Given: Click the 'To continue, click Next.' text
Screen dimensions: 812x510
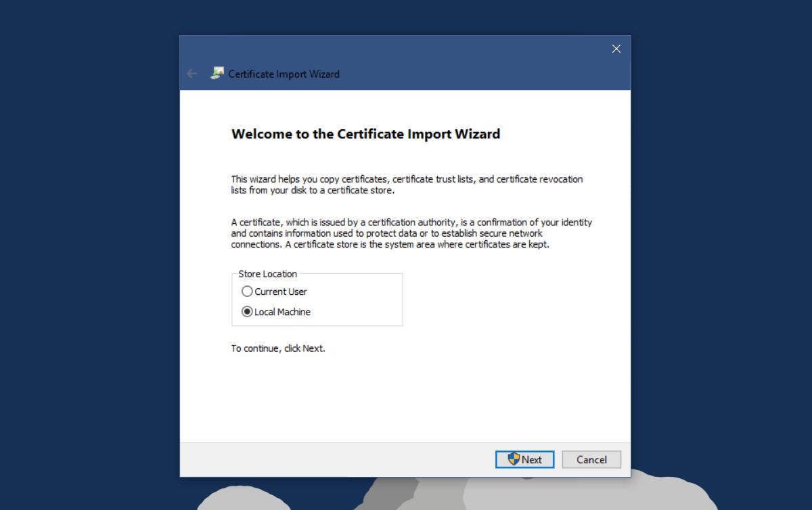Looking at the screenshot, I should coord(278,348).
